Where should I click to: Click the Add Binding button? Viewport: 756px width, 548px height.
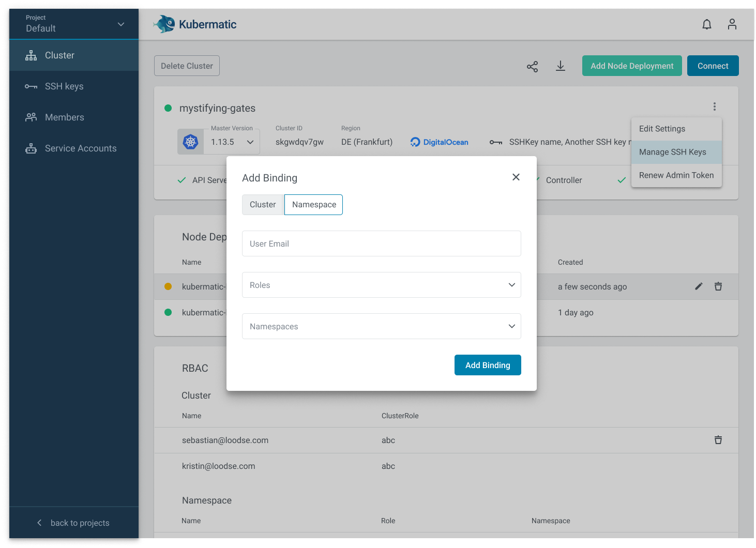coord(487,365)
